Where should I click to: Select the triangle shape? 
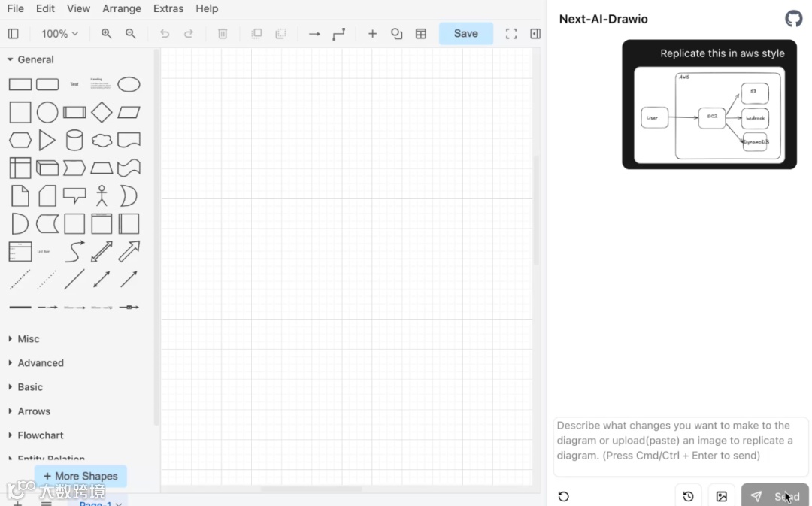[x=47, y=141]
